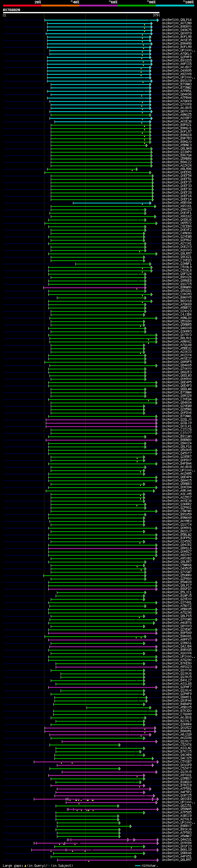Select the UniRef100_Q2PHF8 label
The image size is (197, 868).
(x=177, y=57)
